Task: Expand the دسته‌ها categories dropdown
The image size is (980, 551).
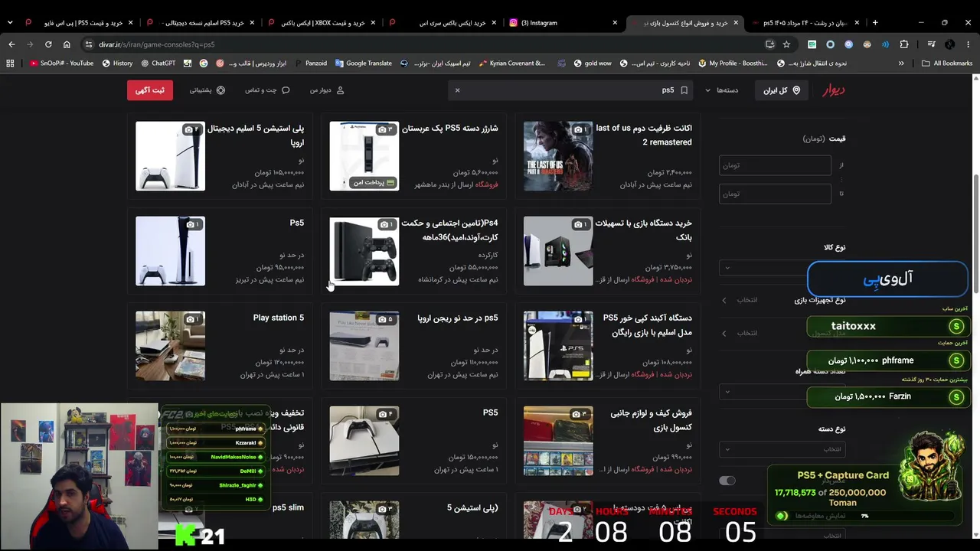Action: coord(722,90)
